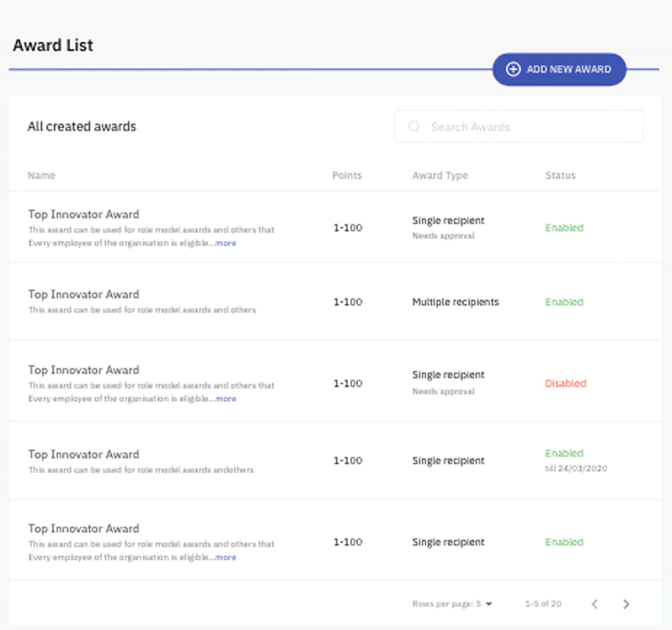
Task: Click the Status column header
Action: pos(561,175)
